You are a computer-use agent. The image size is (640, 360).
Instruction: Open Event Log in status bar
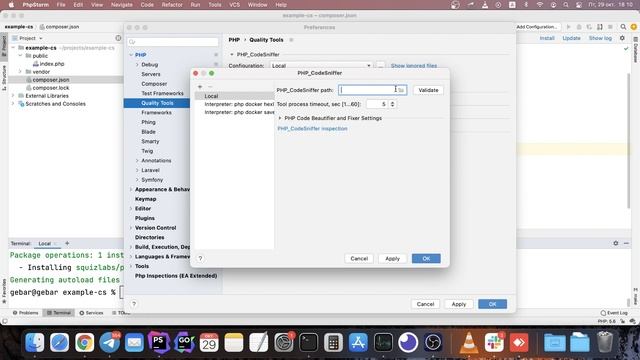point(614,313)
